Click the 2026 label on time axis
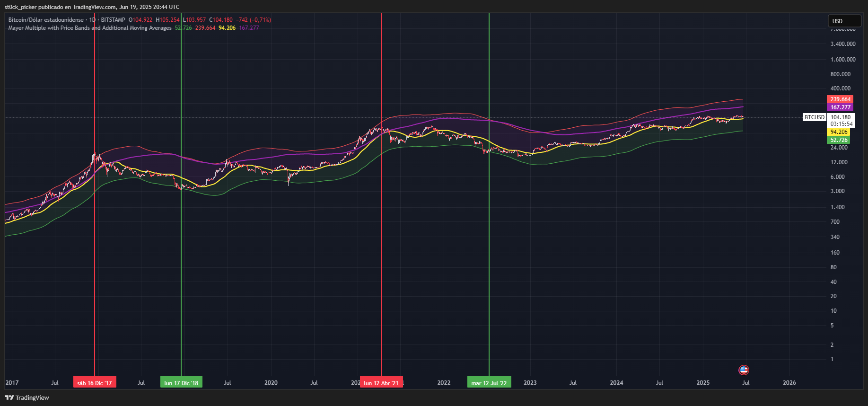The height and width of the screenshot is (406, 868). 789,382
